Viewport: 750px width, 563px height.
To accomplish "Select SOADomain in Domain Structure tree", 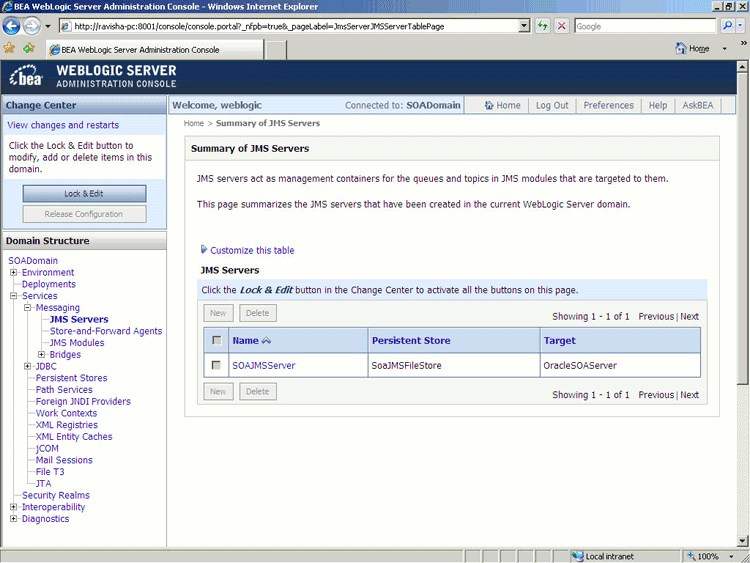I will [33, 261].
